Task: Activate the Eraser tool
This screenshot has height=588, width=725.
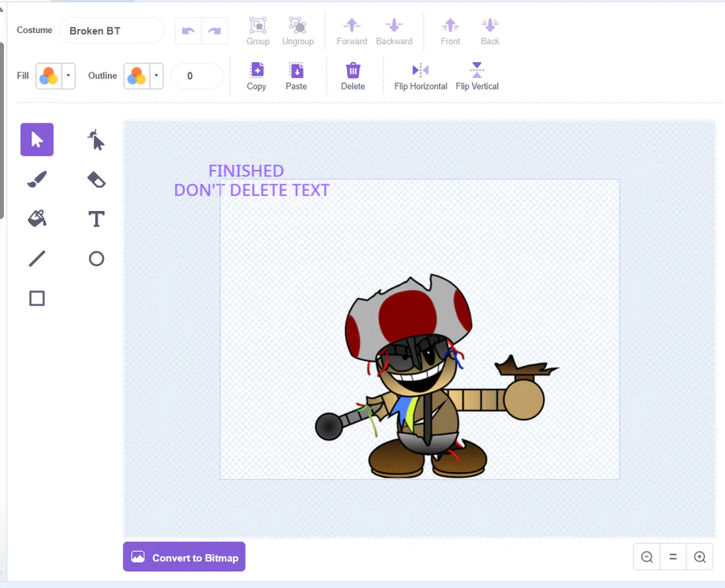Action: point(96,180)
